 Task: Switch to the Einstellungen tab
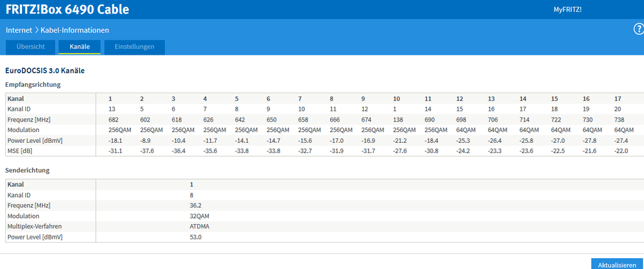(x=134, y=47)
